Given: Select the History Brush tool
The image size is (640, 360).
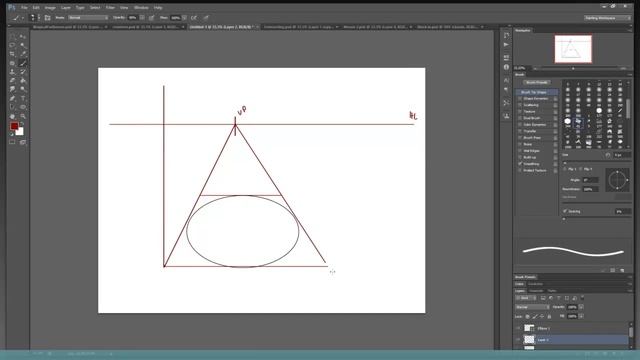Looking at the screenshot, I should 23,72.
